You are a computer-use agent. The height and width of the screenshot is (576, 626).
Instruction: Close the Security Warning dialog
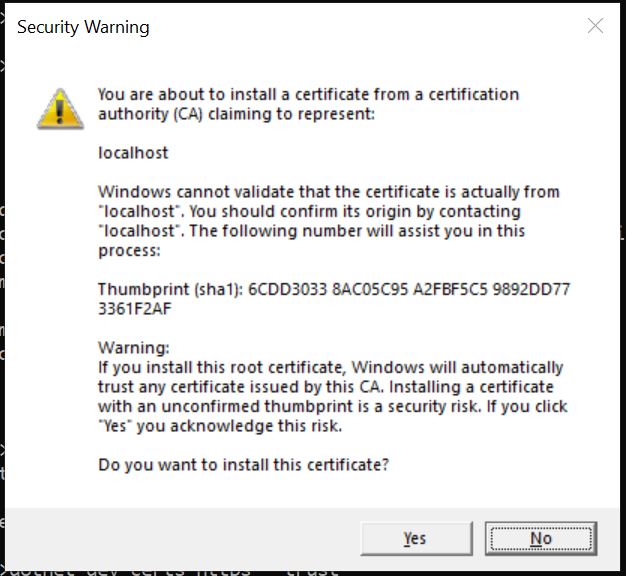tap(595, 27)
